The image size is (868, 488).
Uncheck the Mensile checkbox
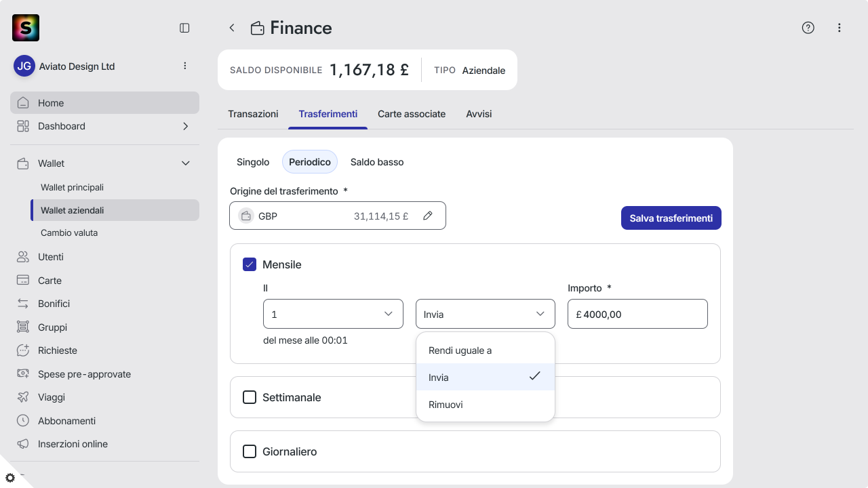(x=250, y=264)
